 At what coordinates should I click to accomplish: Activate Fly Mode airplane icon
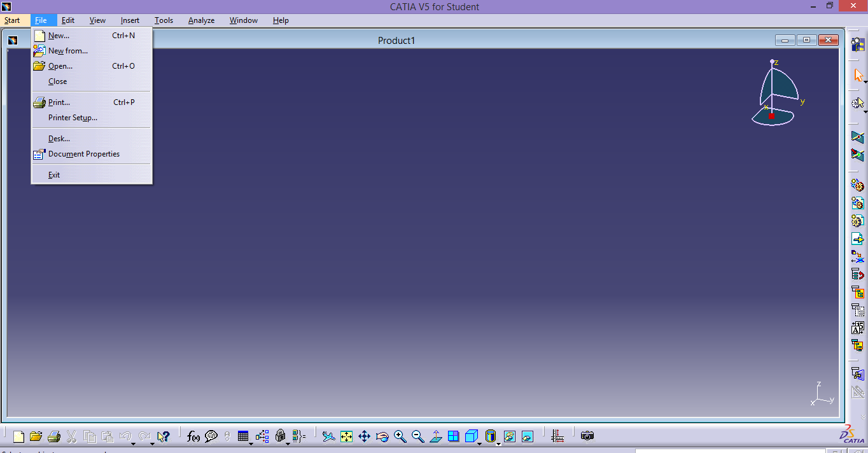328,436
